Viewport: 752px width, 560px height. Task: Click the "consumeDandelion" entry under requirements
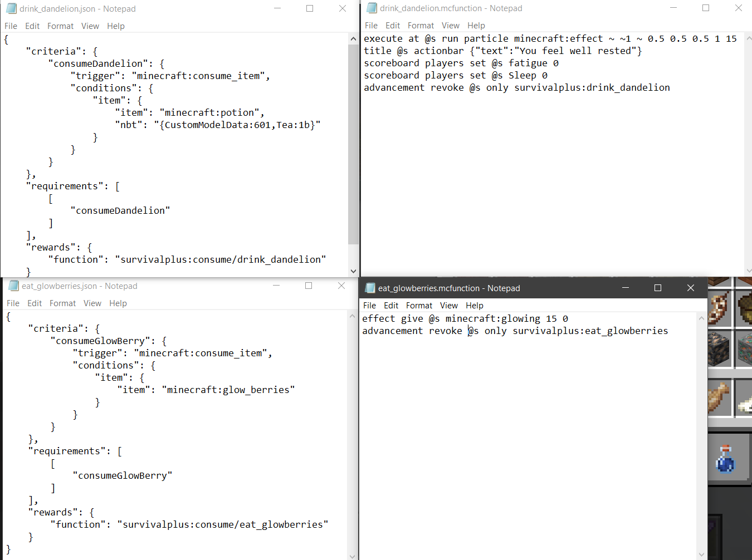point(120,210)
